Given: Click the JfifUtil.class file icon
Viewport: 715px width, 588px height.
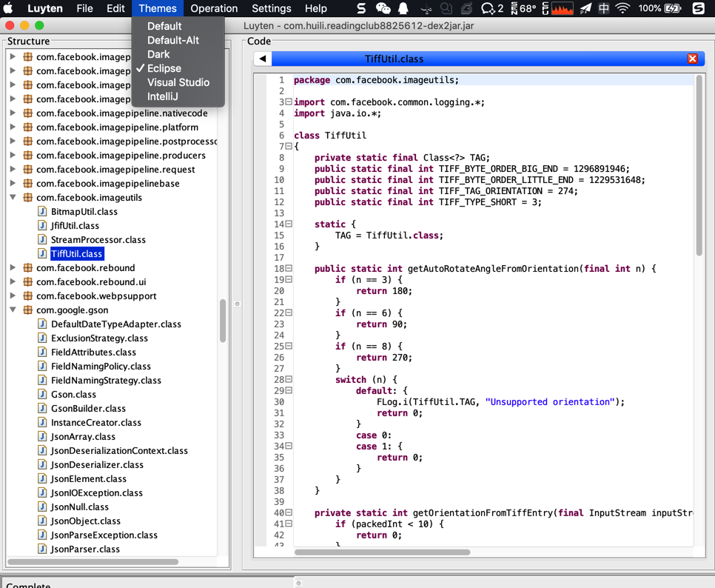Looking at the screenshot, I should [42, 225].
